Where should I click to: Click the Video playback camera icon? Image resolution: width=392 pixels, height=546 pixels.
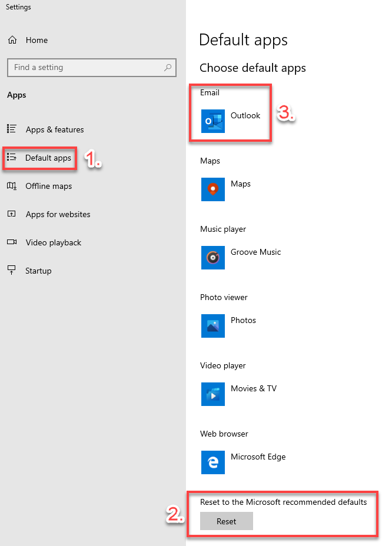(12, 242)
